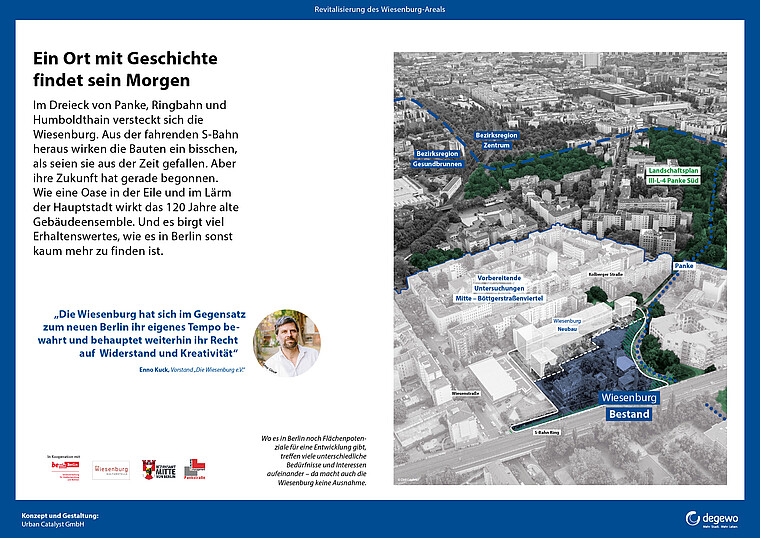This screenshot has height=538, width=760.
Task: Click the green "Landschaftsplan III-L-4 Panke Süd" label
Action: point(673,175)
